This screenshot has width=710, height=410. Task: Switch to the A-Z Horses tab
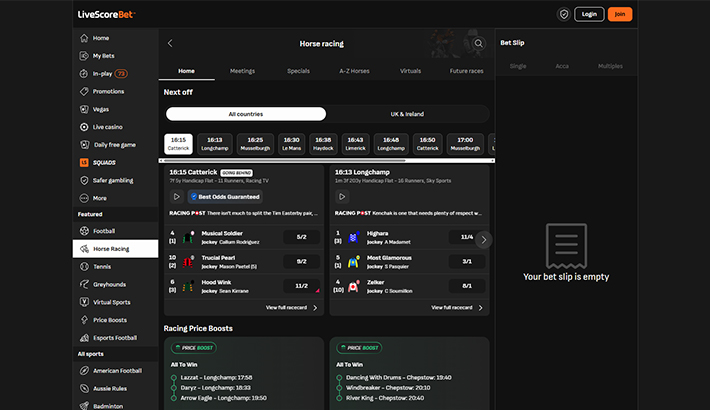(355, 71)
